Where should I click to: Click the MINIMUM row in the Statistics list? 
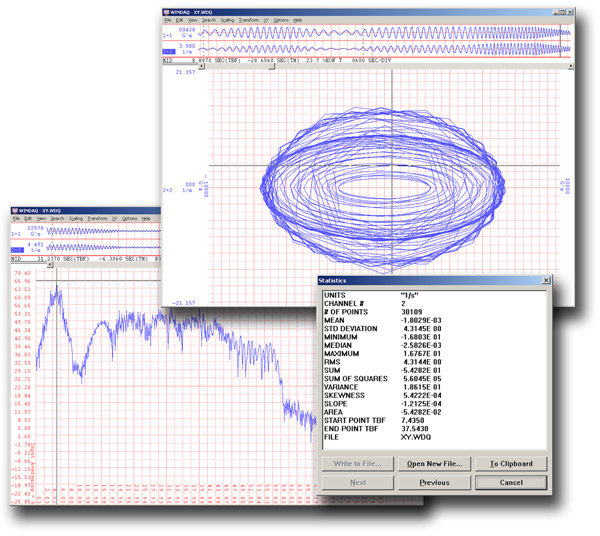(383, 337)
